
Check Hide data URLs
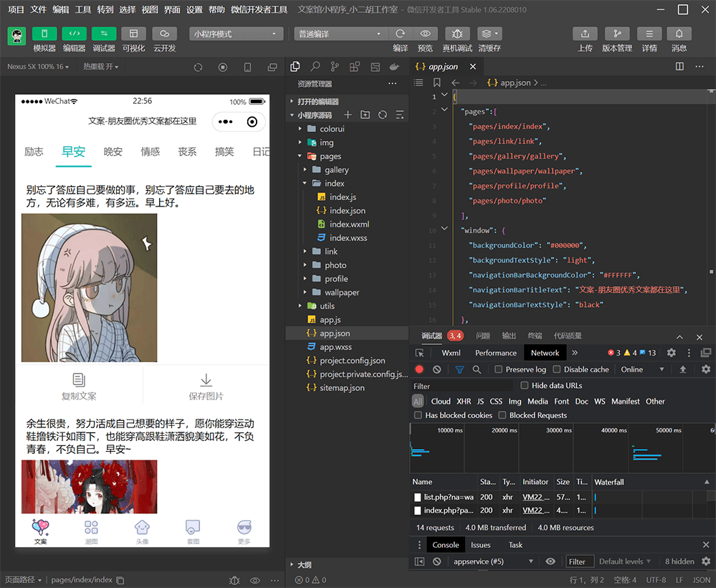coord(525,385)
